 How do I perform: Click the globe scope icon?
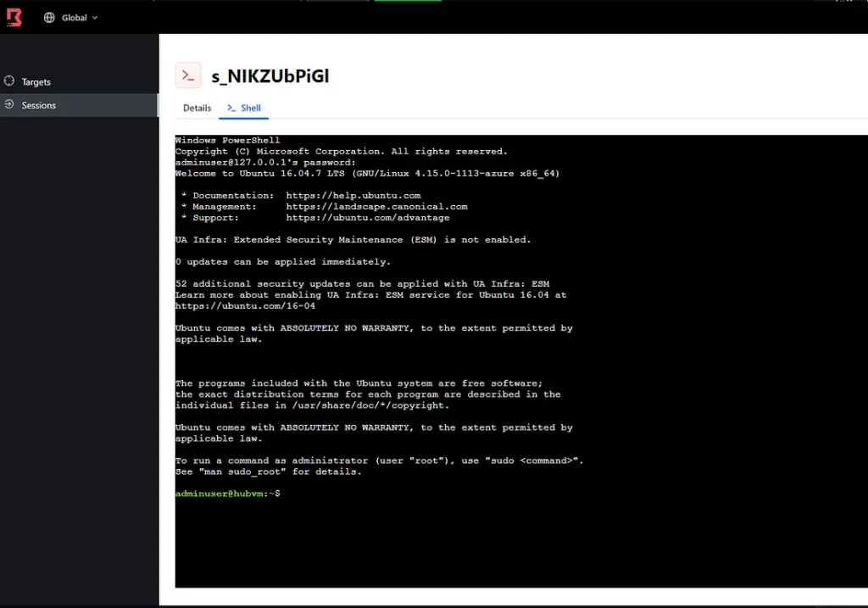point(49,18)
